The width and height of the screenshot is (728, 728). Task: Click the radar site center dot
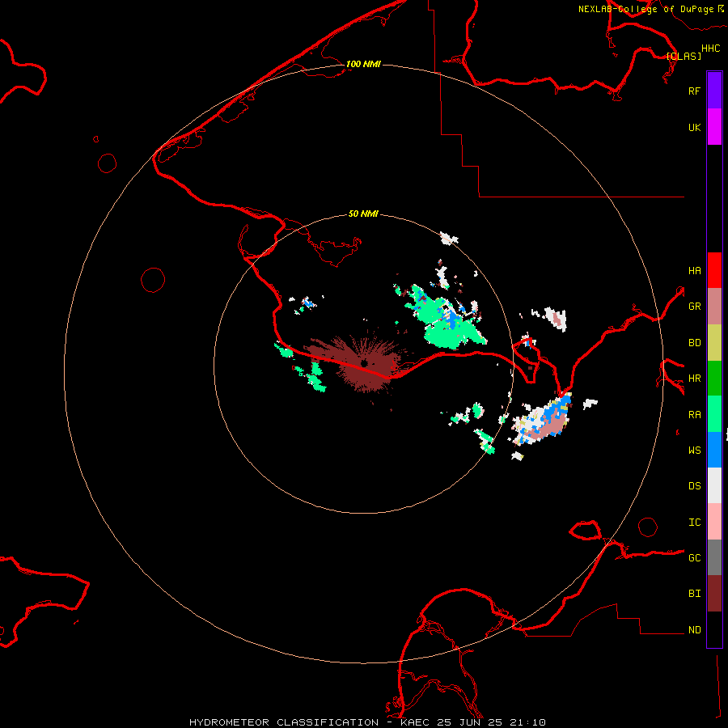[365, 363]
